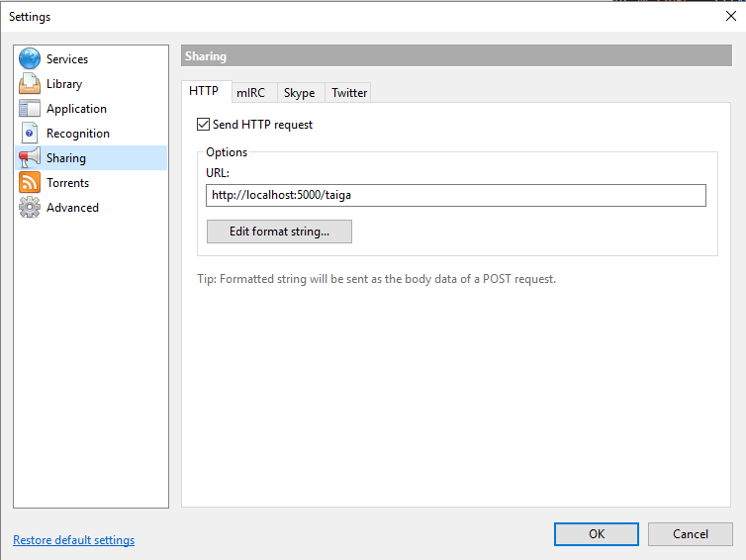Click the URL: label

tap(218, 173)
